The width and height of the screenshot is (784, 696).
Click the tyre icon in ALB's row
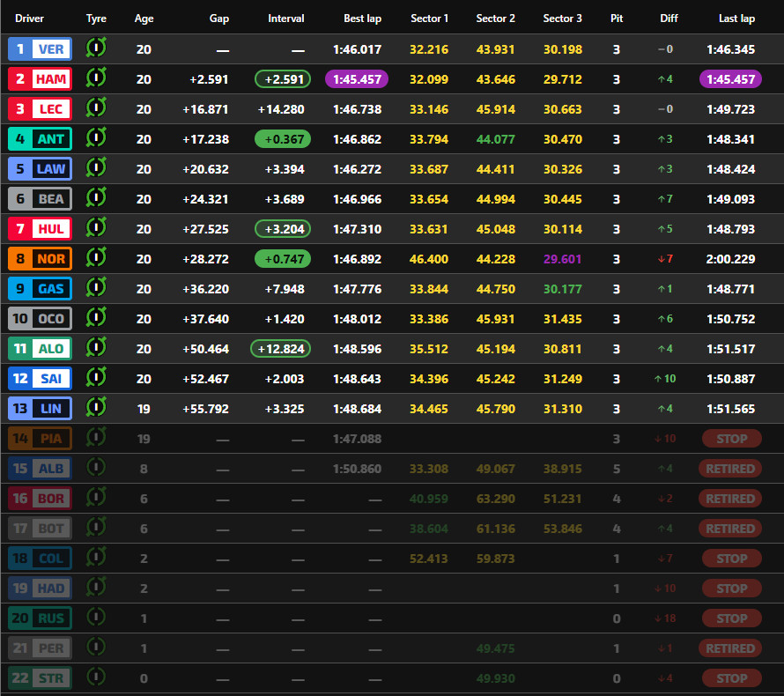[x=96, y=468]
